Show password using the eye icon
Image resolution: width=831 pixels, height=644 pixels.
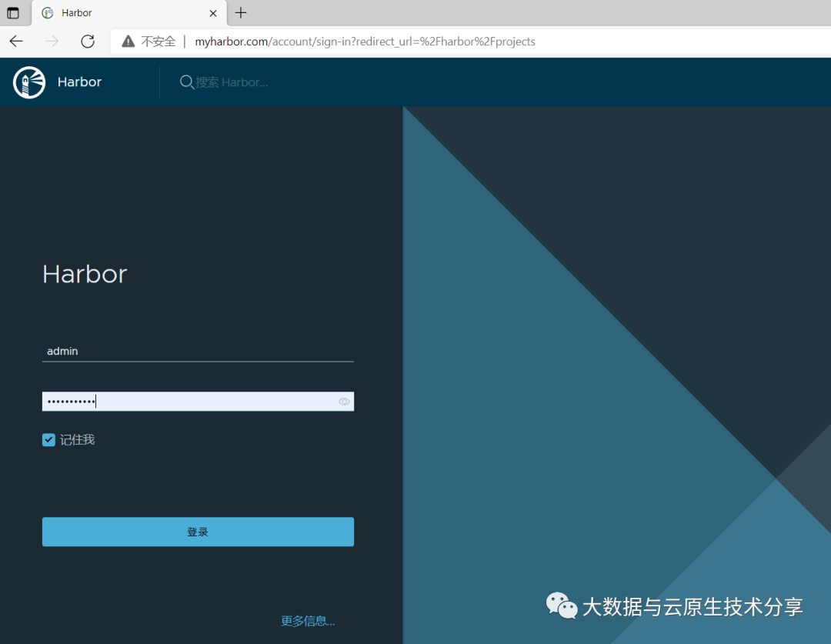(344, 402)
